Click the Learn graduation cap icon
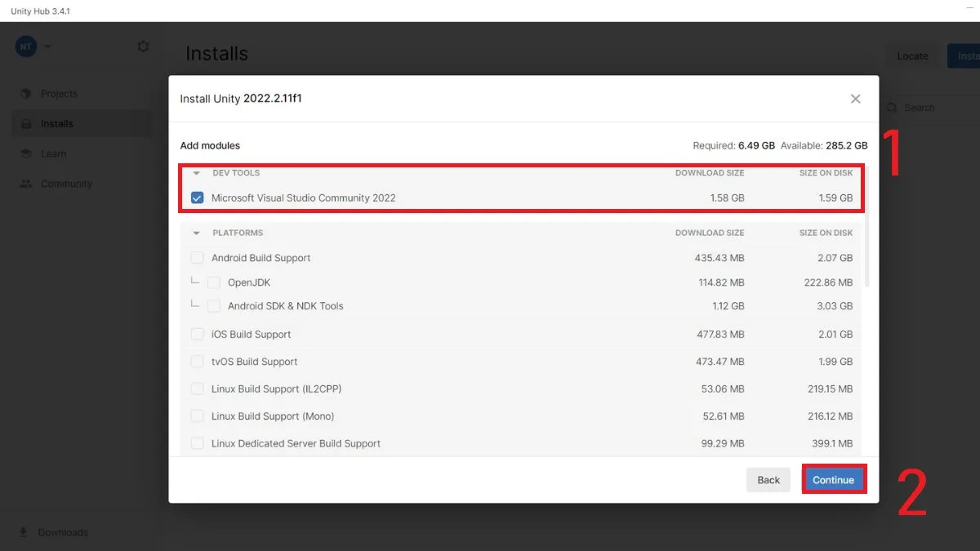Viewport: 980px width, 551px height. pyautogui.click(x=26, y=153)
